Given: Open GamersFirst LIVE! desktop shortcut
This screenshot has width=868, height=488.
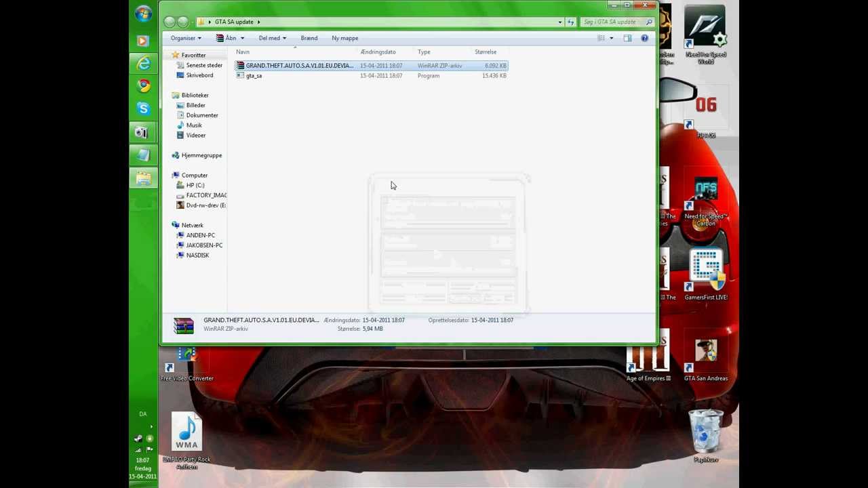Looking at the screenshot, I should (706, 274).
